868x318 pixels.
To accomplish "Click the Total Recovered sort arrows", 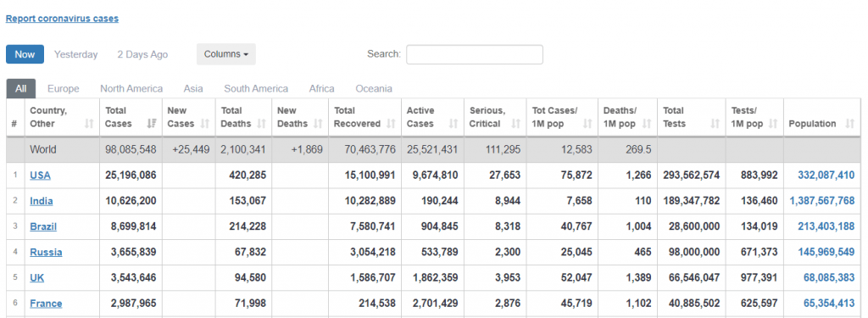I will click(391, 124).
